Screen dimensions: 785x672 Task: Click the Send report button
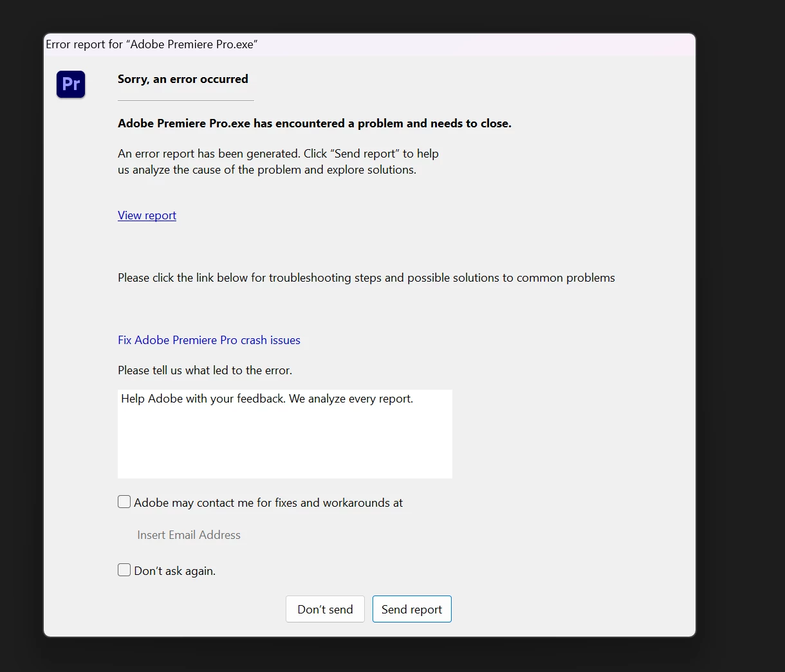[x=412, y=609]
